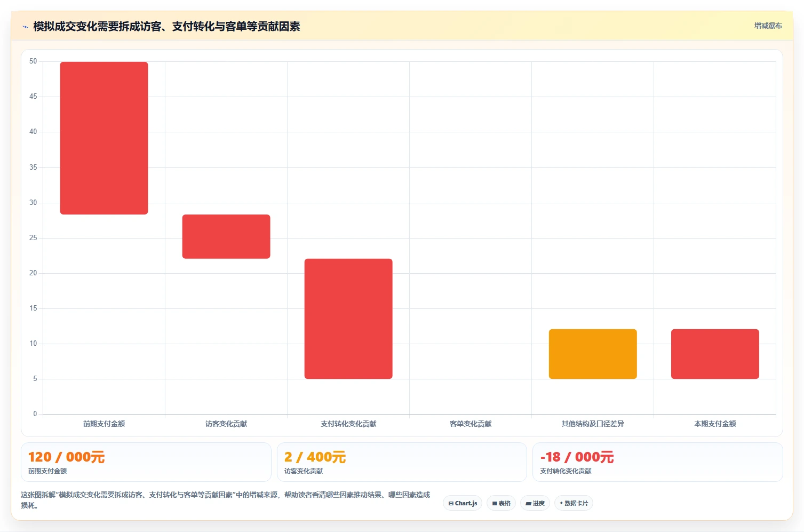
Task: Click the 访客变化贡献 caption in the middle card
Action: point(304,471)
